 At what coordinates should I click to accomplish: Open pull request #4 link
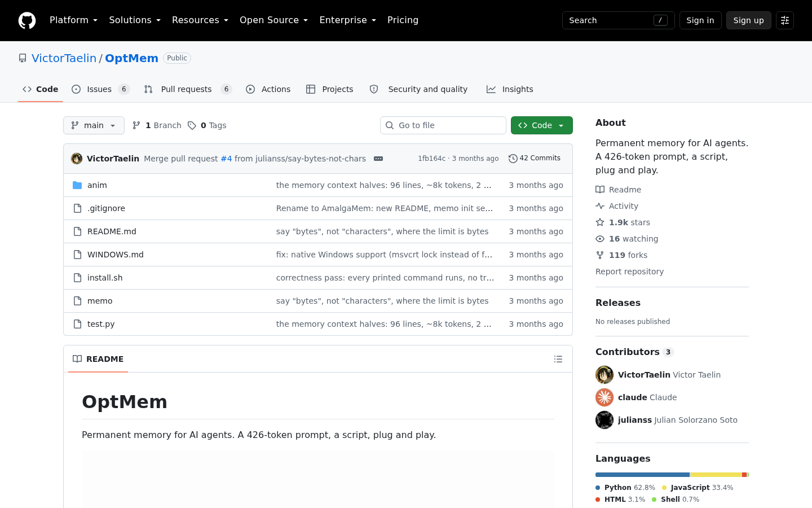(226, 159)
